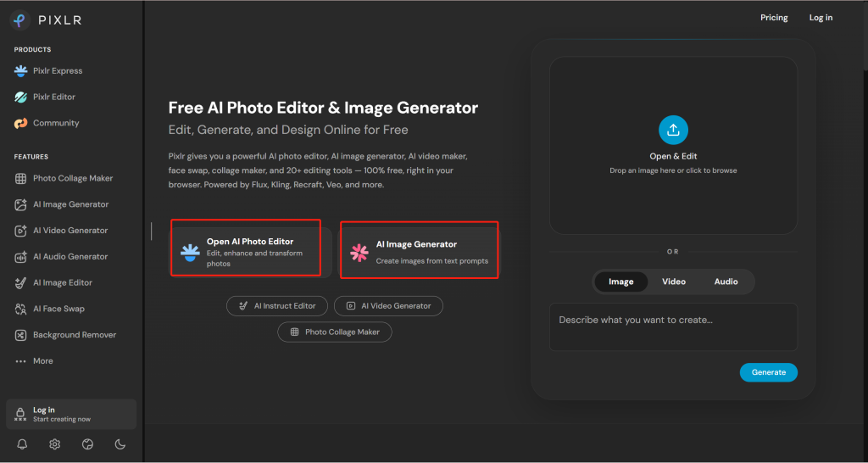Viewport: 868px width, 463px height.
Task: Click the page vertical scrollbar
Action: [864, 36]
